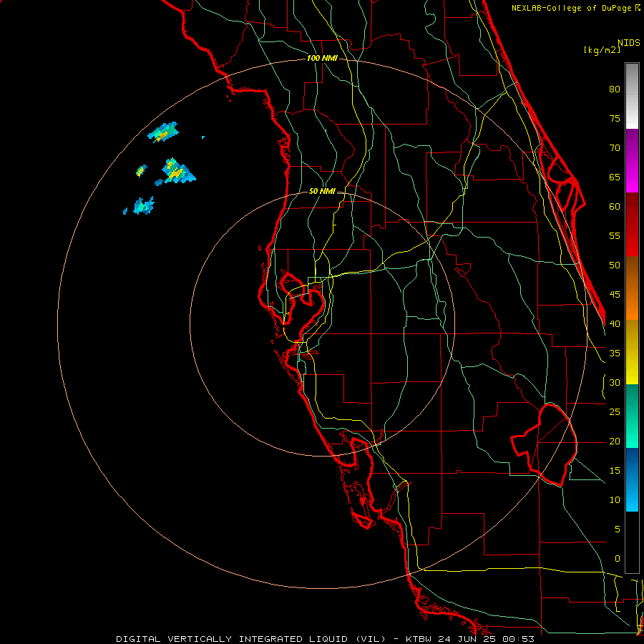Click the 60 value on the scale

point(615,207)
